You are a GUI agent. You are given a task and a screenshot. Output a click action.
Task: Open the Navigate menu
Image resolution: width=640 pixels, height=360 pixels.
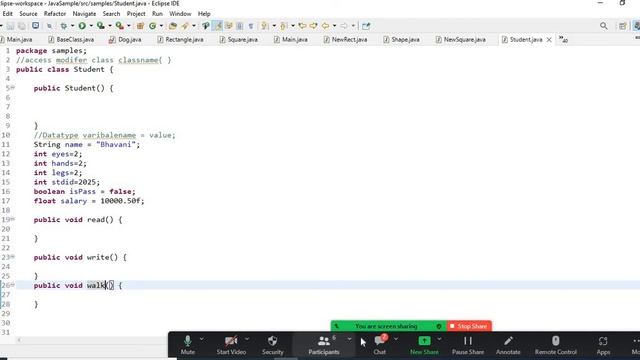click(84, 13)
